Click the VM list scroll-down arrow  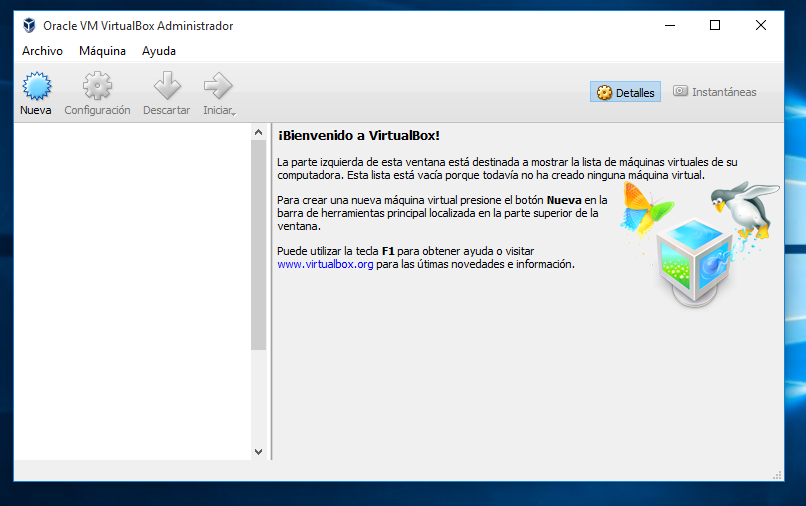(259, 452)
